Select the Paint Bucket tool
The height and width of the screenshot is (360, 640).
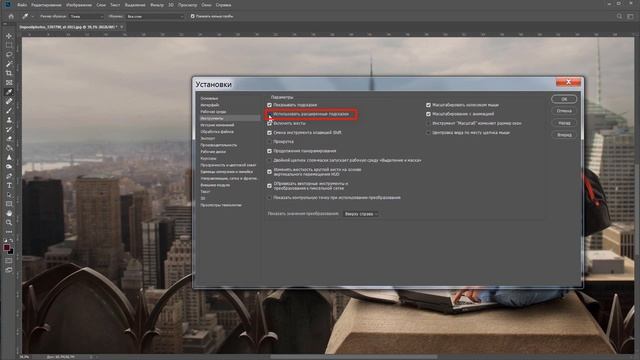9,148
